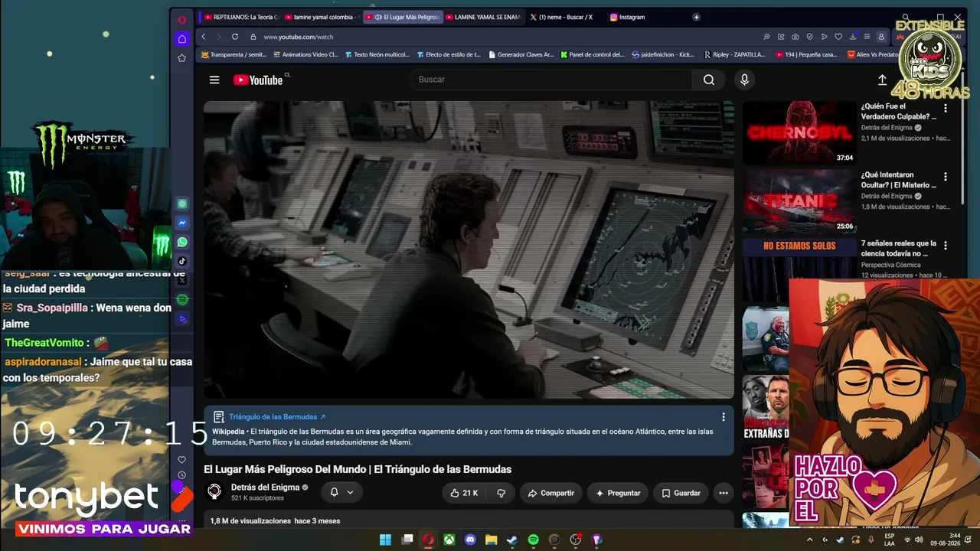Image resolution: width=980 pixels, height=551 pixels.
Task: Open the Animations Video Cl... bookmark
Action: (x=305, y=54)
